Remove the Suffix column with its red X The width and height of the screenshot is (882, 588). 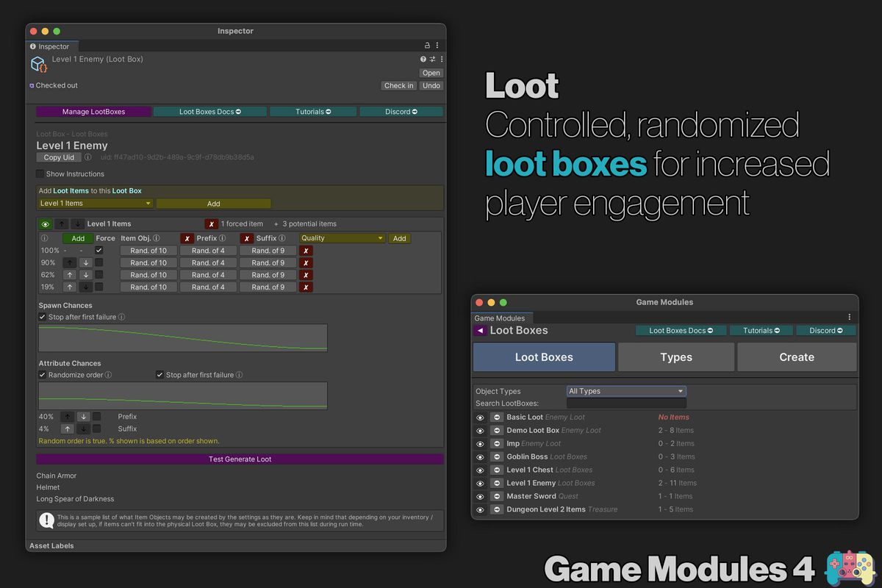(x=247, y=238)
